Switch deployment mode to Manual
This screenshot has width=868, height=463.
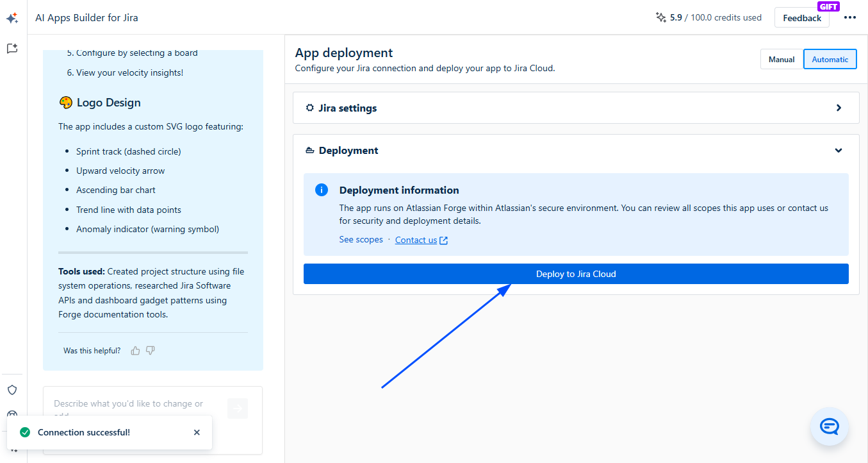tap(782, 60)
